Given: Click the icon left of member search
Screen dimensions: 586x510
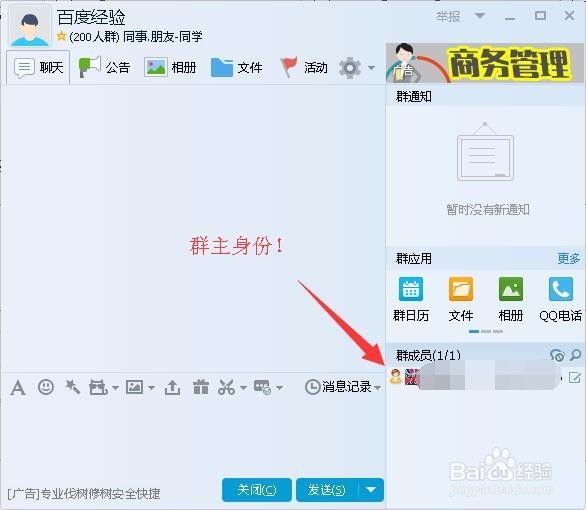Looking at the screenshot, I should click(x=557, y=355).
